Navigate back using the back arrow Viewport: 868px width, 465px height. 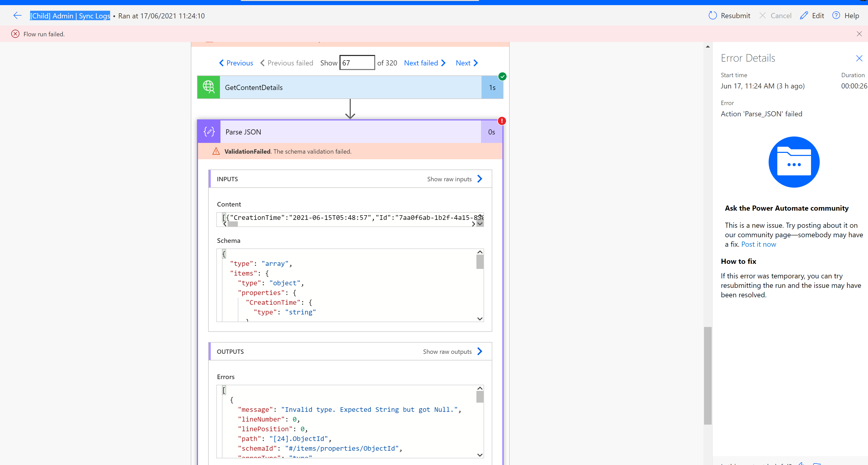(17, 16)
